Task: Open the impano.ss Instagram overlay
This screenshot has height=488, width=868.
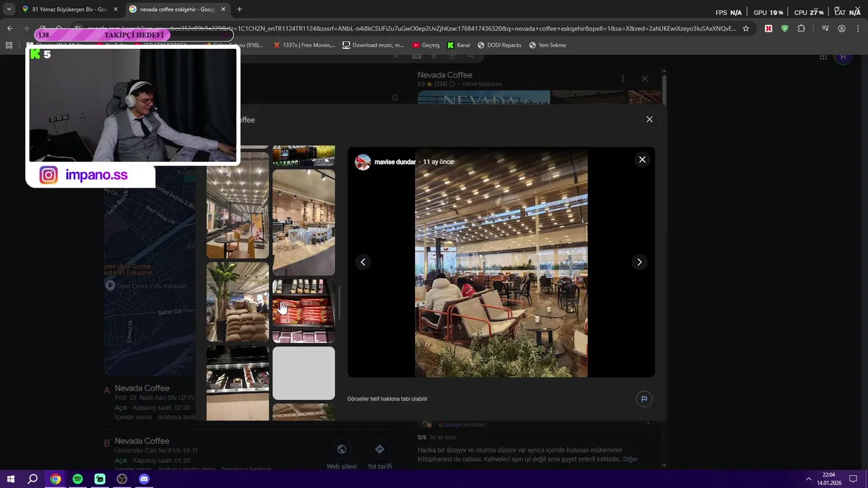Action: click(90, 175)
